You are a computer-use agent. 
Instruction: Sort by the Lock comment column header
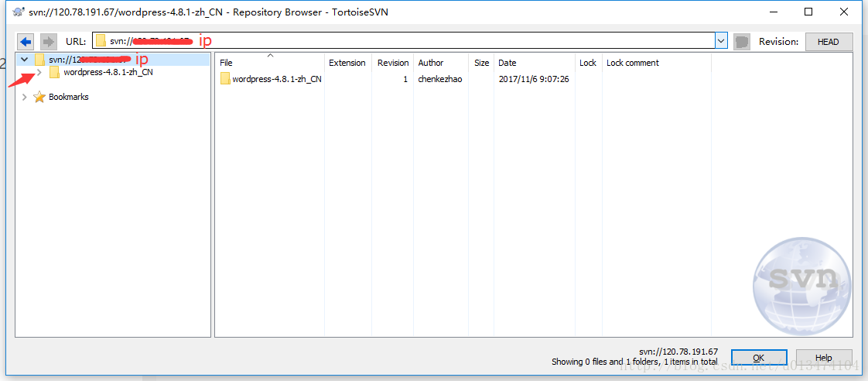pyautogui.click(x=657, y=63)
